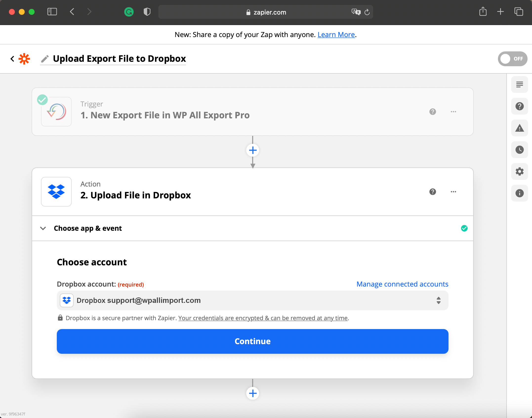Click the blue Continue button
Viewport: 532px width, 418px height.
pos(252,341)
